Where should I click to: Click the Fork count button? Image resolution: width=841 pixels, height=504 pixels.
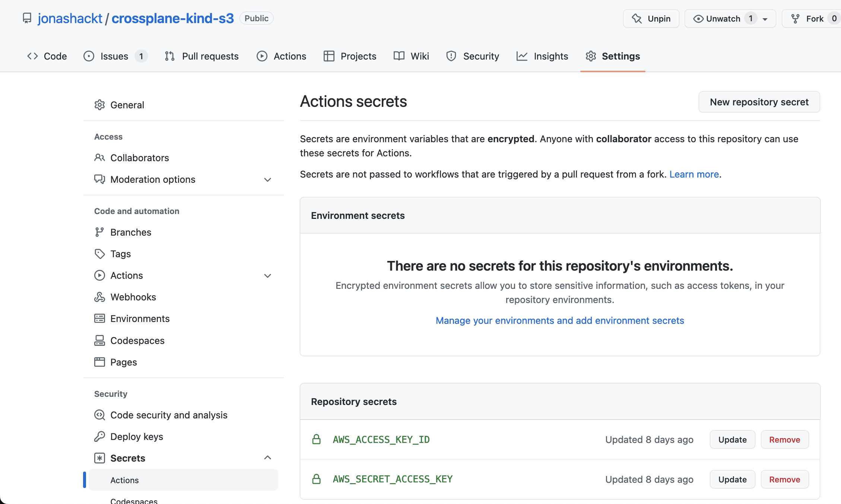coord(835,19)
